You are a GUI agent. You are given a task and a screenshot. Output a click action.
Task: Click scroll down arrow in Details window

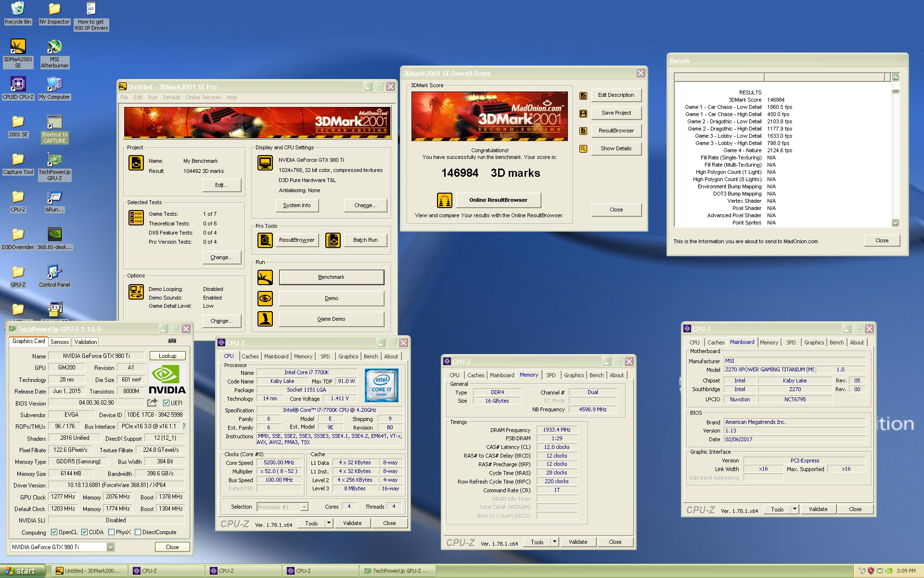[895, 223]
